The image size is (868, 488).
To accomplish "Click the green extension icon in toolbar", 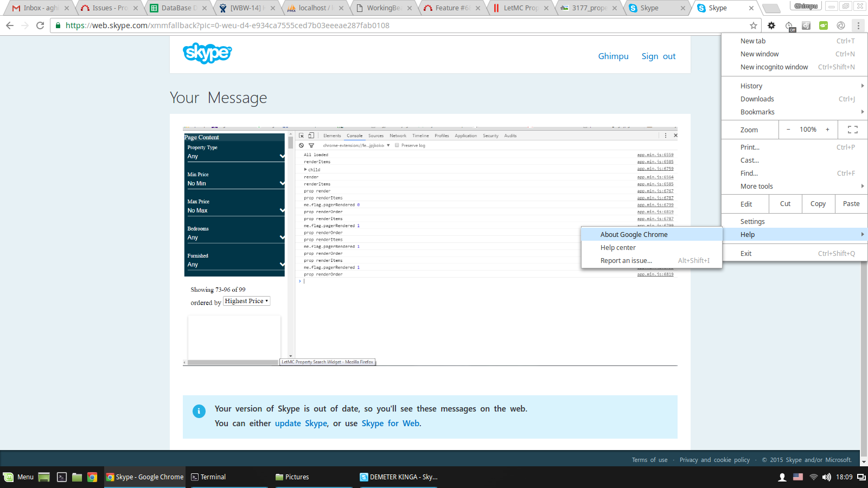I will point(824,25).
